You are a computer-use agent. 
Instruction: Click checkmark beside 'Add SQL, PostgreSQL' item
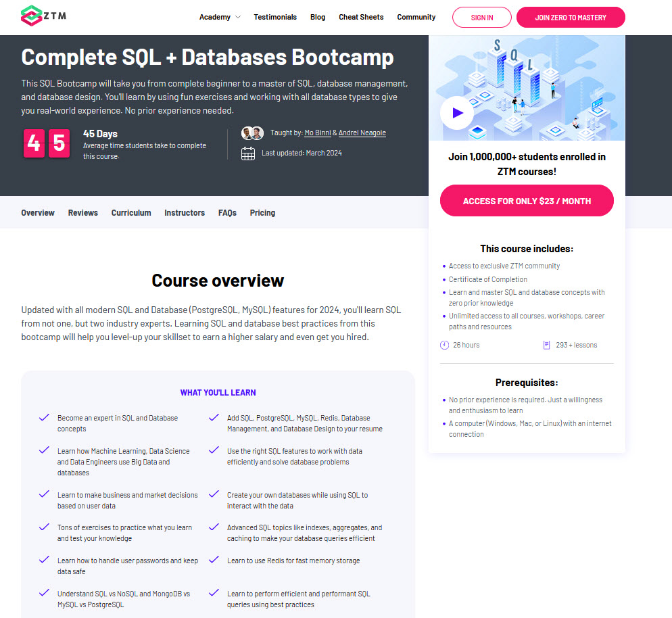(214, 417)
